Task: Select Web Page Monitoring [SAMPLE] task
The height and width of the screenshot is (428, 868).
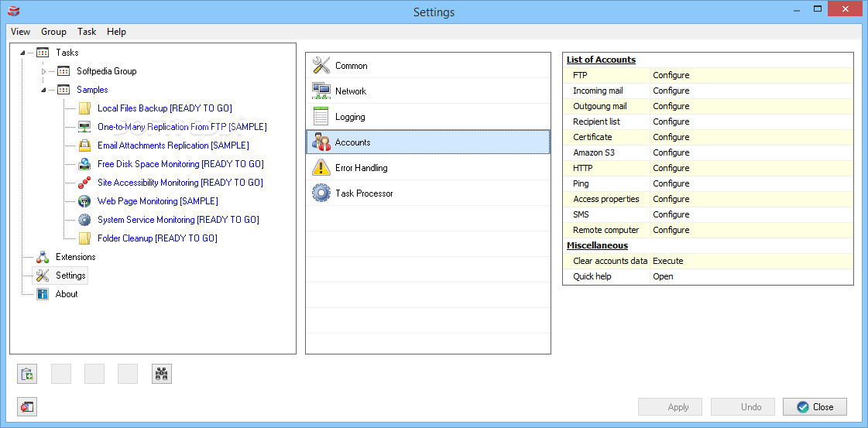Action: 158,201
